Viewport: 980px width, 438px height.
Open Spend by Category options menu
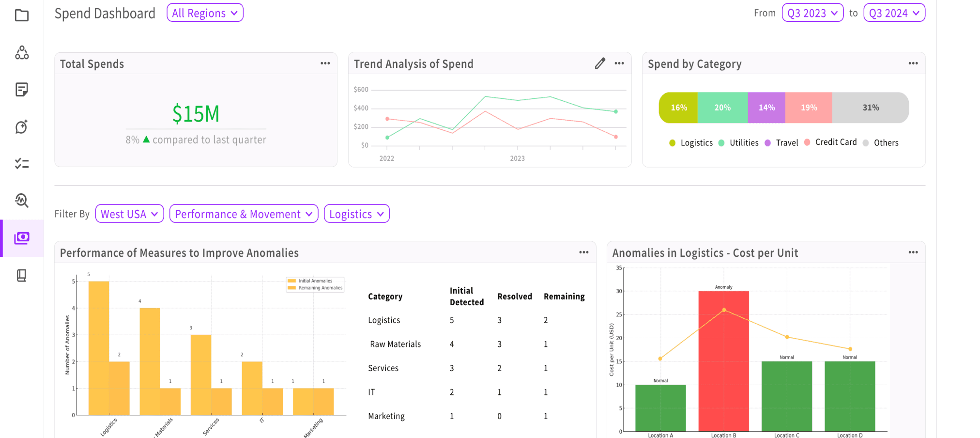point(913,63)
